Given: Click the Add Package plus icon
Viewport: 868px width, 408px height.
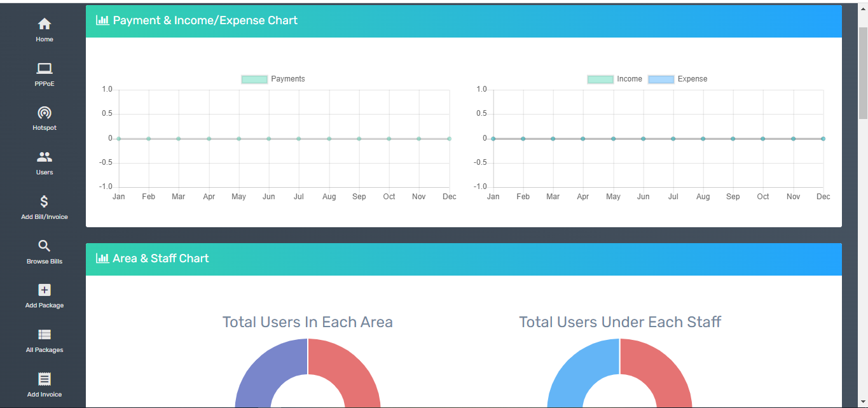Looking at the screenshot, I should pos(44,290).
